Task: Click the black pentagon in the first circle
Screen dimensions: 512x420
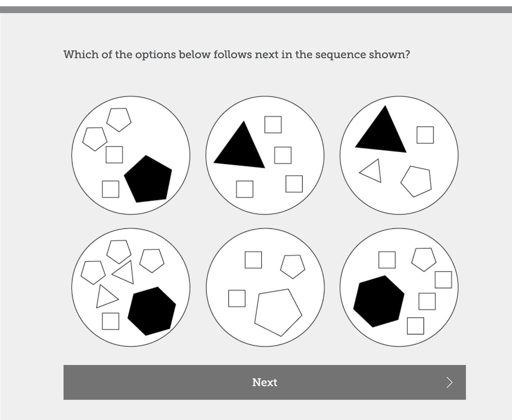Action: [149, 180]
